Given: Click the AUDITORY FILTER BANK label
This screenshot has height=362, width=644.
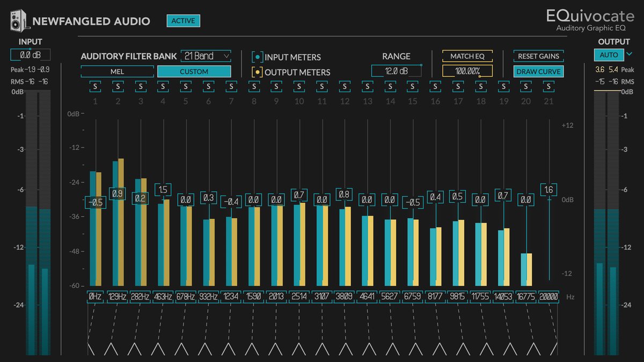Looking at the screenshot, I should pyautogui.click(x=129, y=56).
